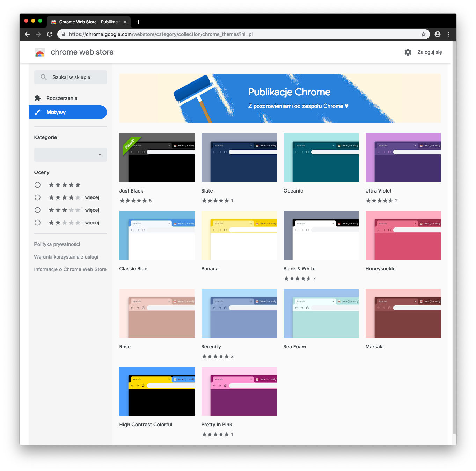Click the Classic Blue theme title
The height and width of the screenshot is (471, 476).
(x=133, y=269)
